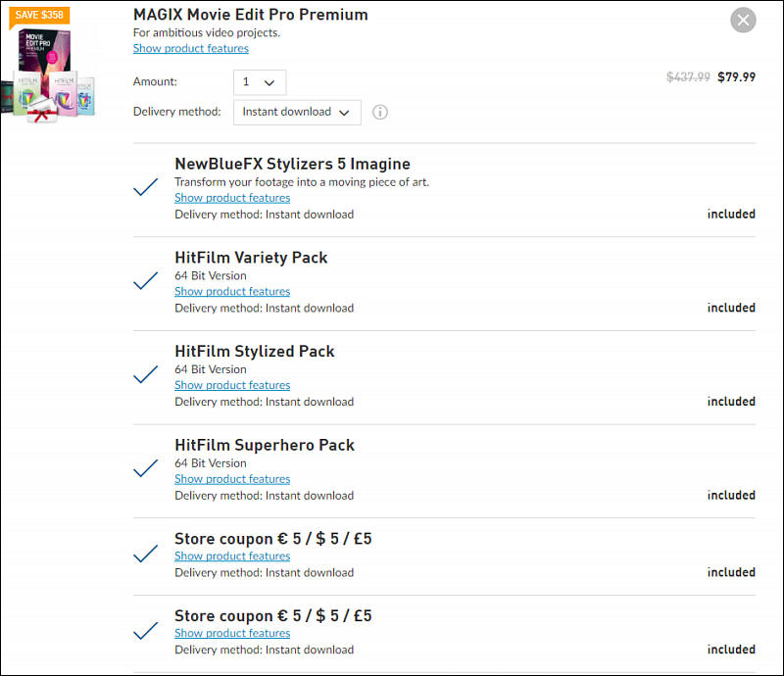This screenshot has width=784, height=676.
Task: Show product features for HitFilm Stylized Pack
Action: (x=232, y=385)
